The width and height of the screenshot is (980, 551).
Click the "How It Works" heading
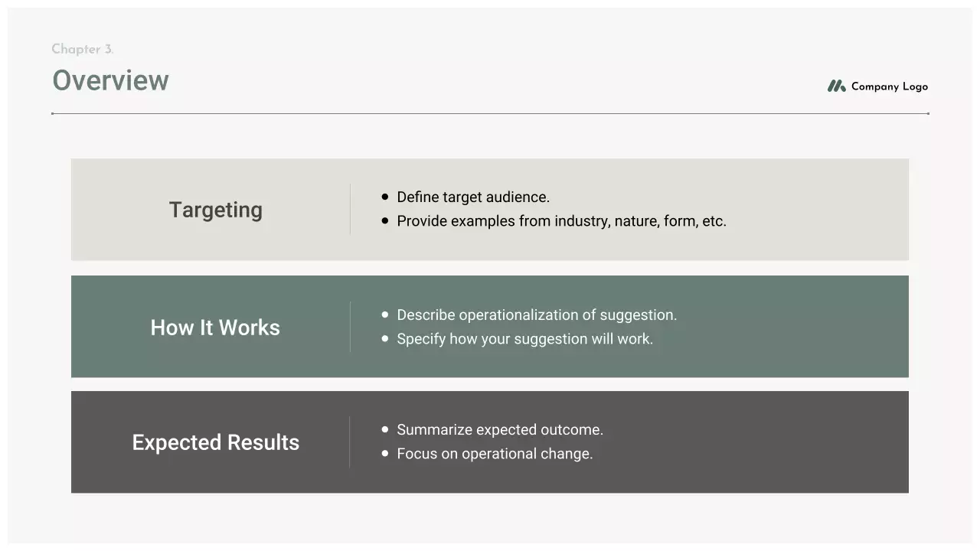(x=215, y=328)
